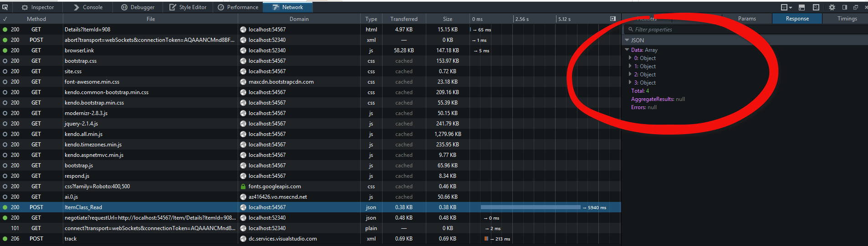
Task: Click the Filter properties input
Action: pos(747,30)
